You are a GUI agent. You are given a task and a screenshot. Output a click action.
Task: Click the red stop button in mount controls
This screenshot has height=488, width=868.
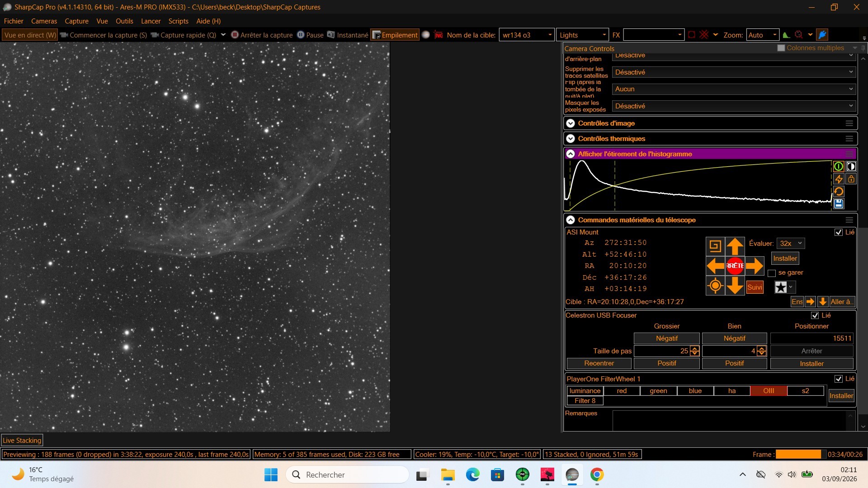(x=735, y=266)
